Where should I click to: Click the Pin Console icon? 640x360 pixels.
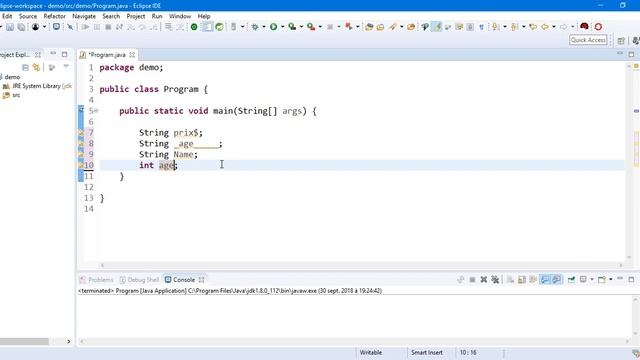pyautogui.click(x=571, y=280)
